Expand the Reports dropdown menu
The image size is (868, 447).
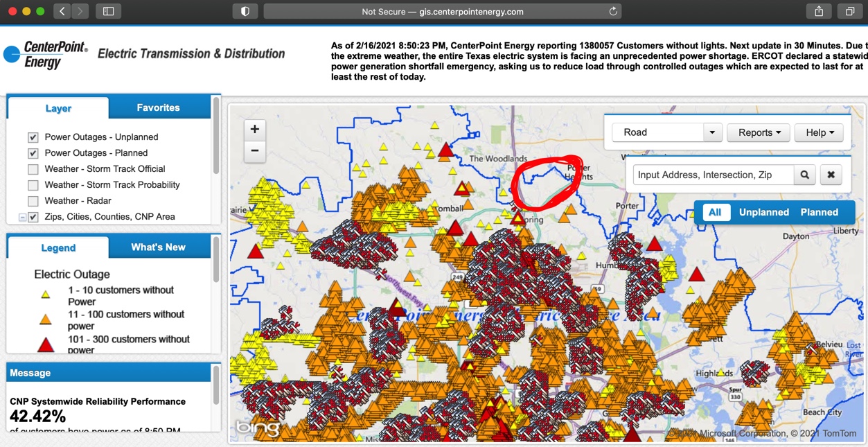759,132
